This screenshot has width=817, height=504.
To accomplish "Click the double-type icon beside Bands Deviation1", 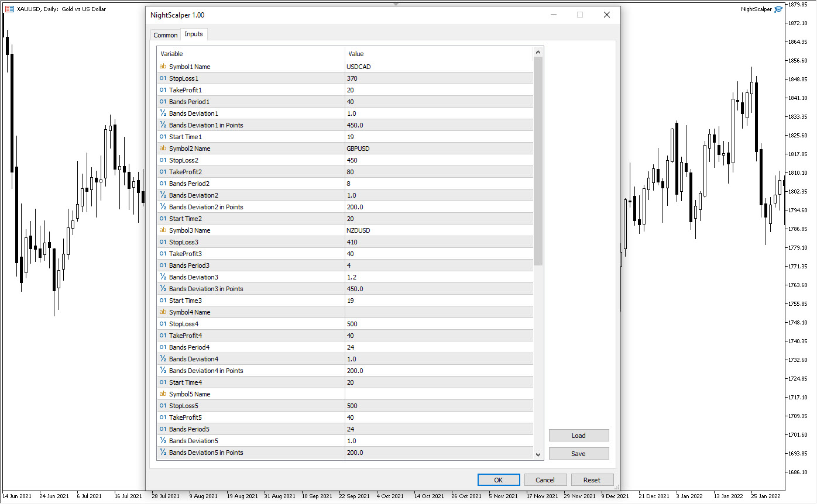I will [x=163, y=113].
